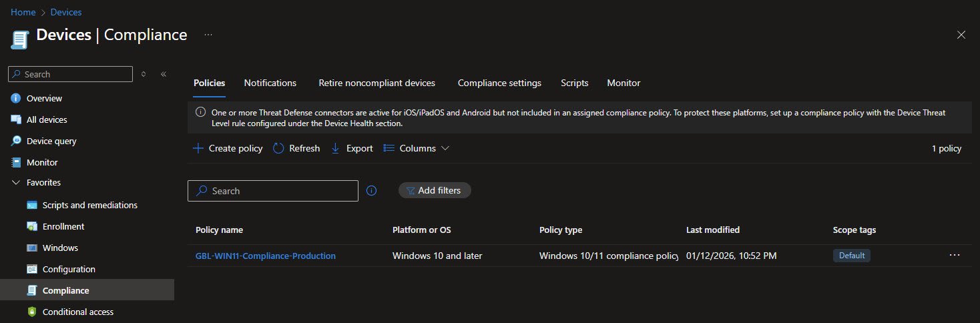Click the info icon beside search box
Image resolution: width=980 pixels, height=323 pixels.
coord(372,191)
